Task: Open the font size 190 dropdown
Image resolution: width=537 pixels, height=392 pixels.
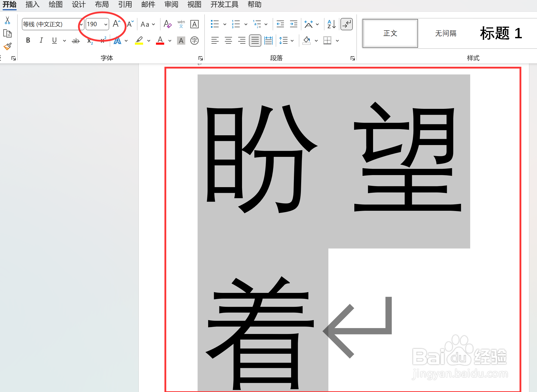Action: tap(106, 24)
